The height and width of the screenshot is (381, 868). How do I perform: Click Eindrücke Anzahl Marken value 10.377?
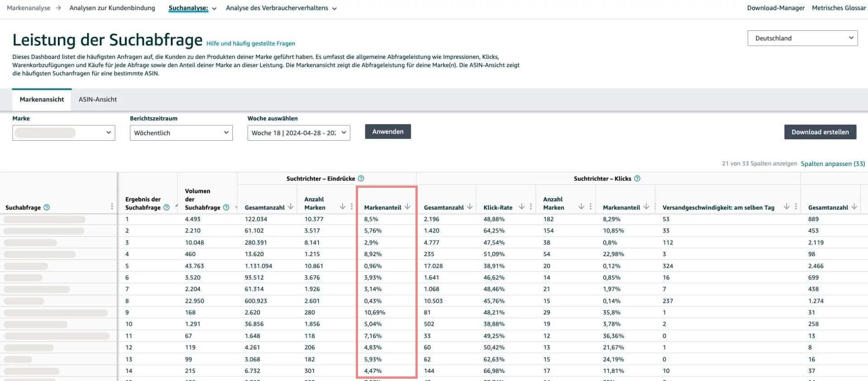coord(314,219)
